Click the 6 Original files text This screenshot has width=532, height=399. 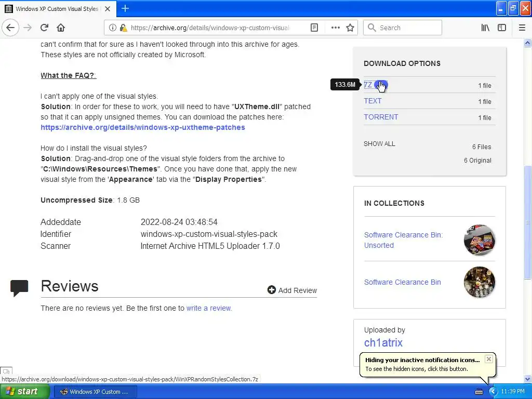pyautogui.click(x=477, y=161)
